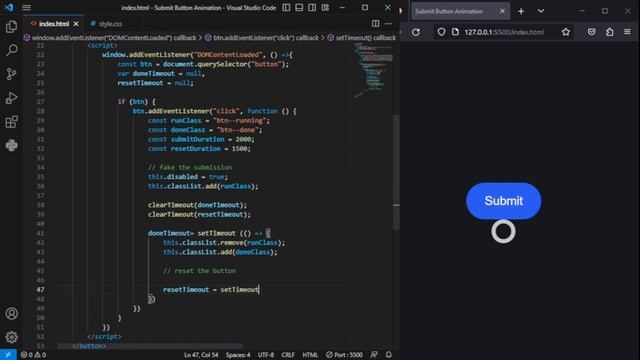640x360 pixels.
Task: Open the Python extension view
Action: [11, 145]
